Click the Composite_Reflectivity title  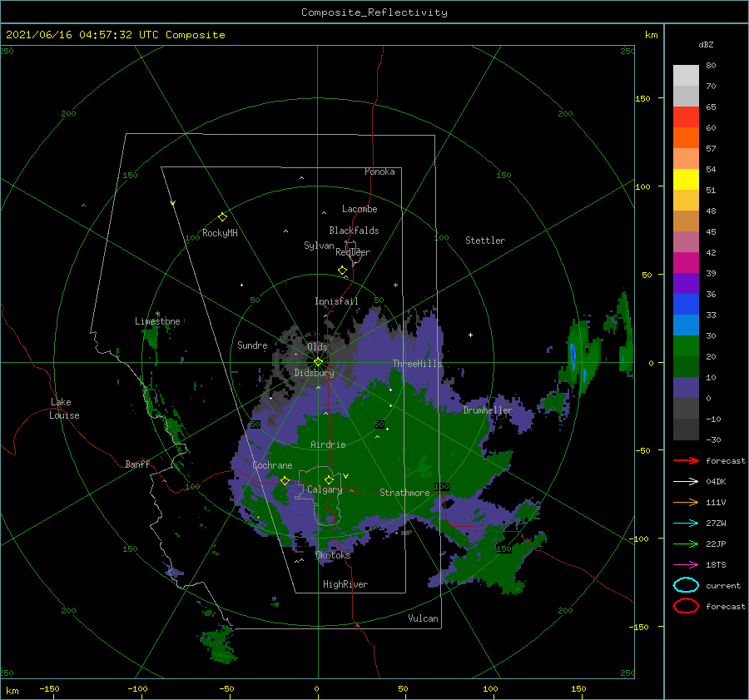point(374,12)
